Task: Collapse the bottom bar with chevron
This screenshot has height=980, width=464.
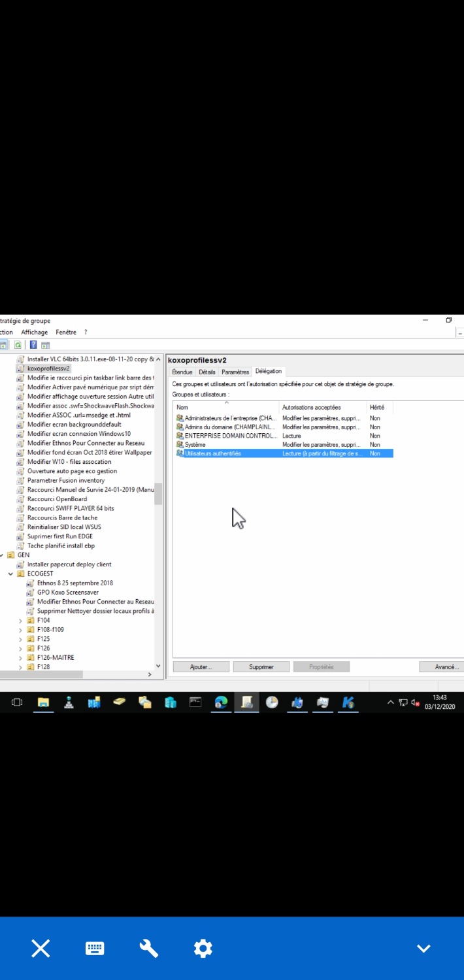Action: click(x=423, y=948)
